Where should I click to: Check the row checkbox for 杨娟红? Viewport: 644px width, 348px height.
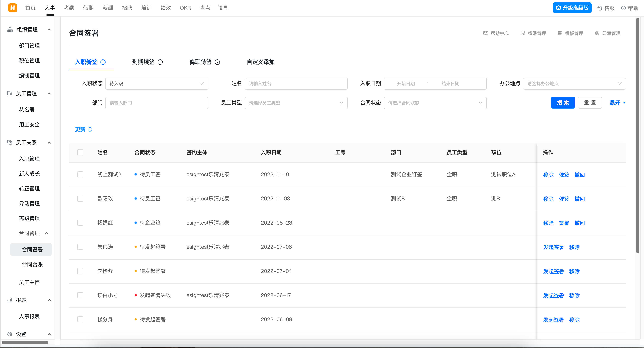[80, 223]
